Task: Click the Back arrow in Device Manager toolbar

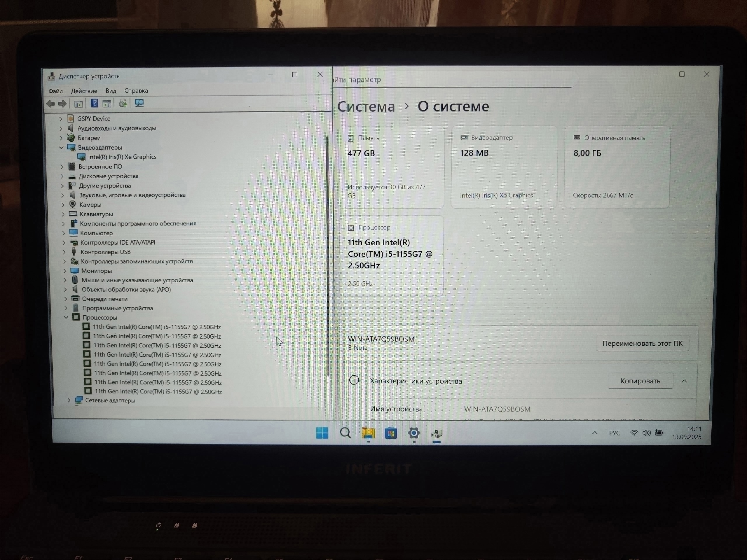Action: [50, 104]
